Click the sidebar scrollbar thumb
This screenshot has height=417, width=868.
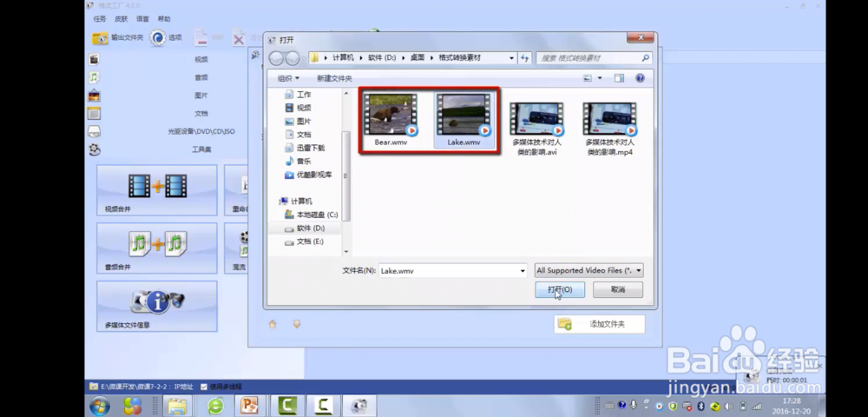point(346,176)
